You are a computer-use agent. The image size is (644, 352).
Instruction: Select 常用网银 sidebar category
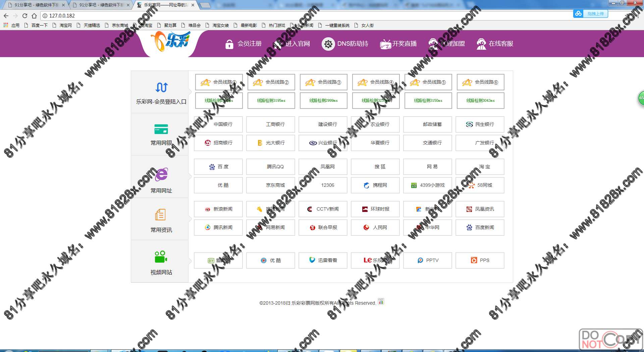tap(161, 135)
